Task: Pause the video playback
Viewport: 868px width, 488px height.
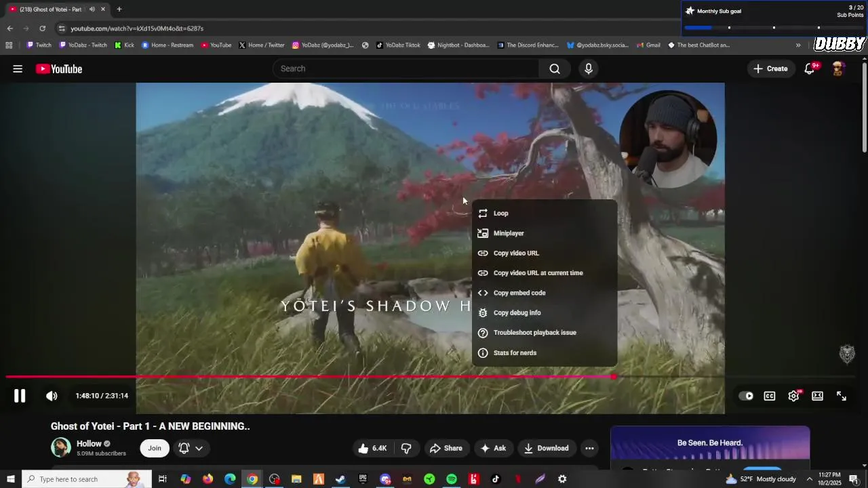Action: 20,396
